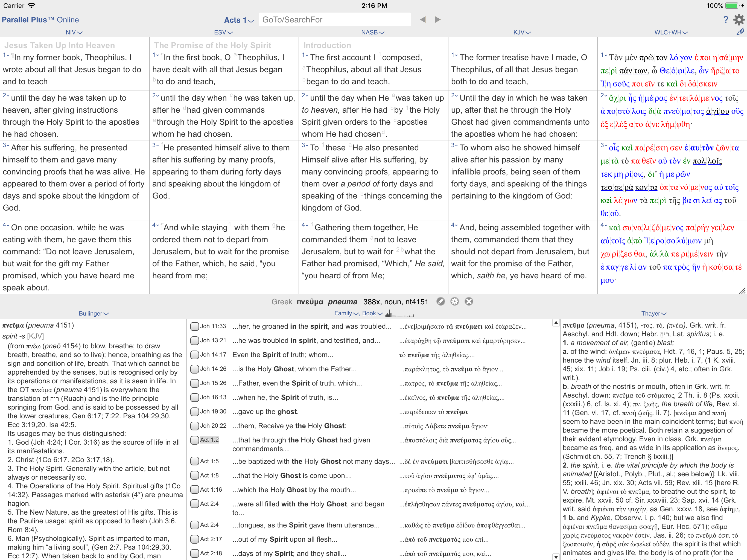Click the pencil edit icon beside nt4151
Viewport: 747px width, 560px height.
[x=441, y=301]
